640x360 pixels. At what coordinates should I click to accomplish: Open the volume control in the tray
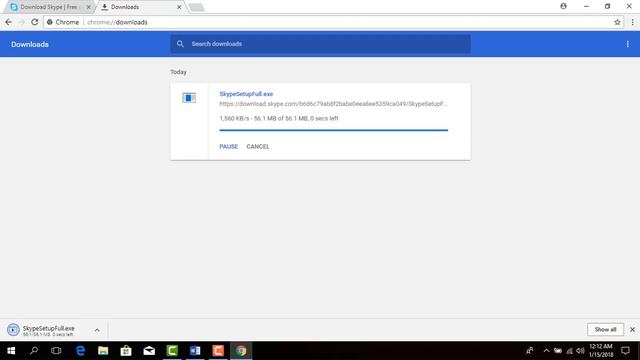(580, 351)
